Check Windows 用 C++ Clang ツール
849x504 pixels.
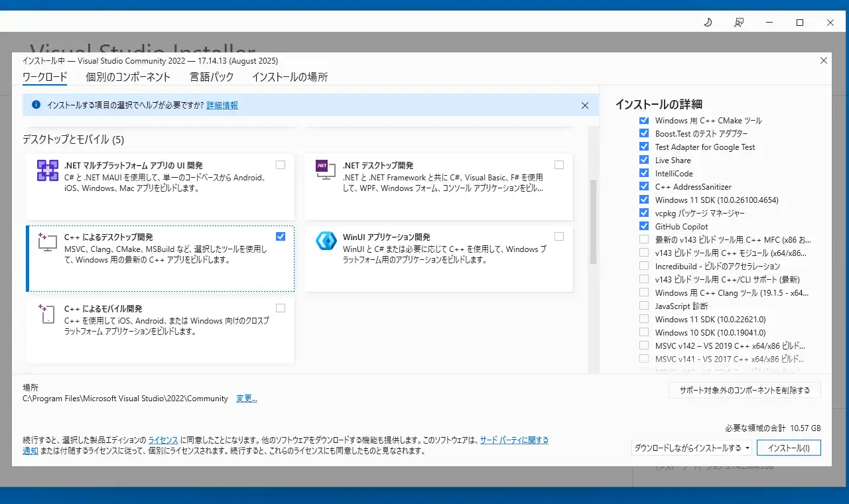coord(644,292)
